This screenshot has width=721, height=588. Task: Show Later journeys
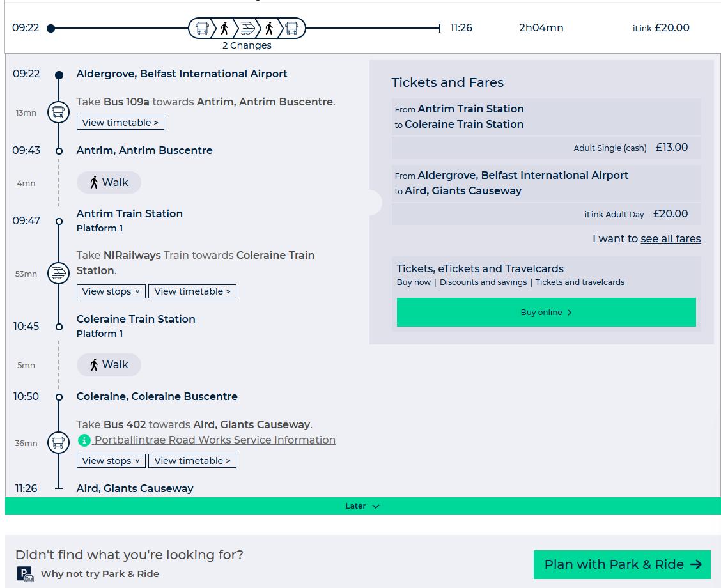tap(363, 506)
